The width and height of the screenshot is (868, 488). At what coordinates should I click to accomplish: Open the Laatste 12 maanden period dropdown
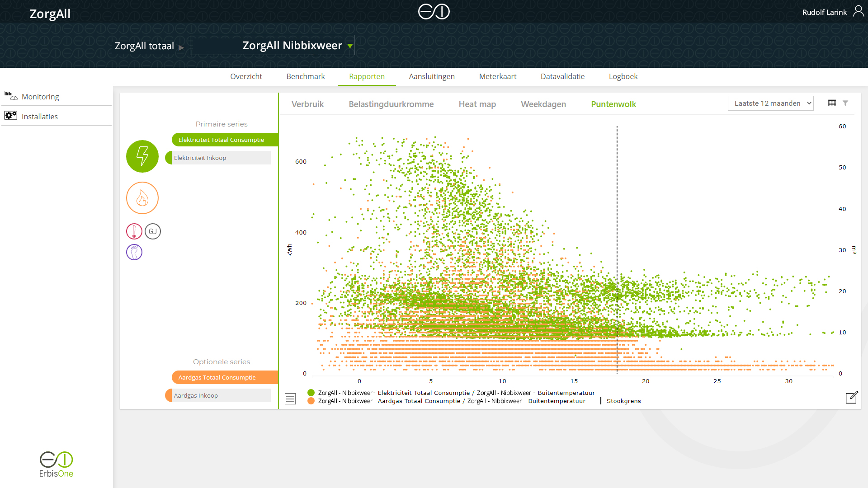coord(770,103)
